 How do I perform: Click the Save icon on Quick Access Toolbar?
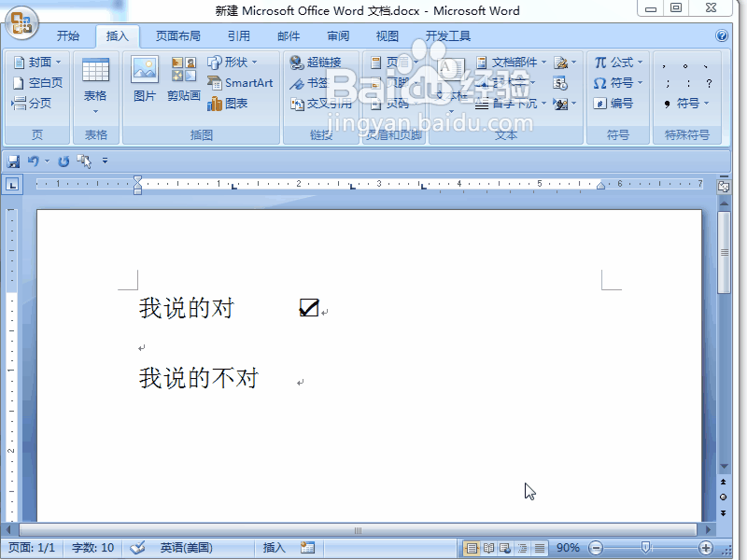click(x=13, y=160)
